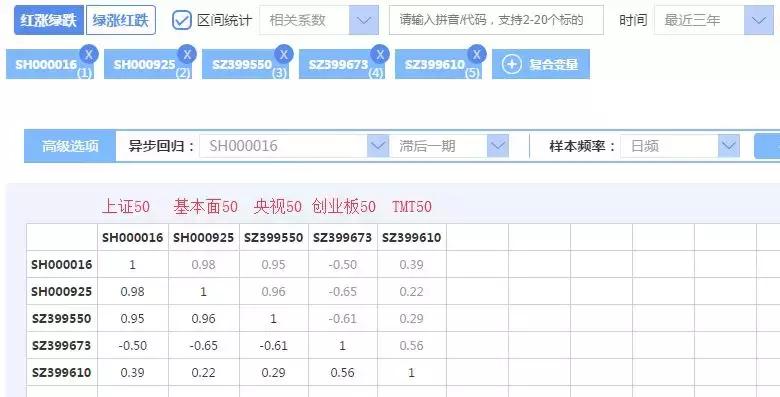Click cell 0.98 in SH000925 row
Screen dimensions: 780x397
pyautogui.click(x=132, y=292)
